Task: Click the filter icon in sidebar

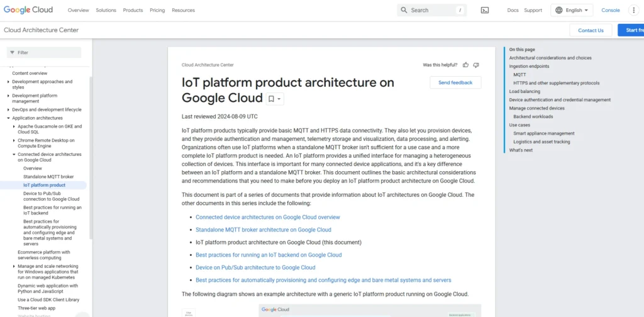Action: coord(13,53)
